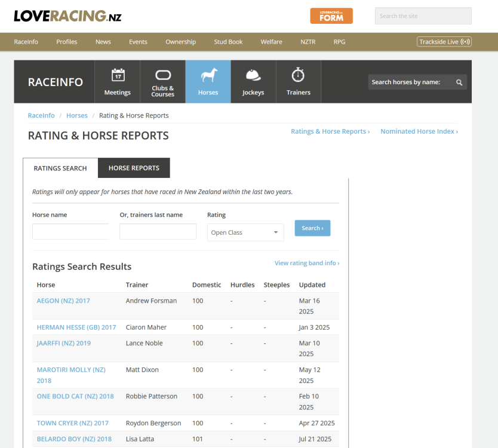Open the Trainers stopwatch icon
This screenshot has width=498, height=448.
tap(298, 75)
